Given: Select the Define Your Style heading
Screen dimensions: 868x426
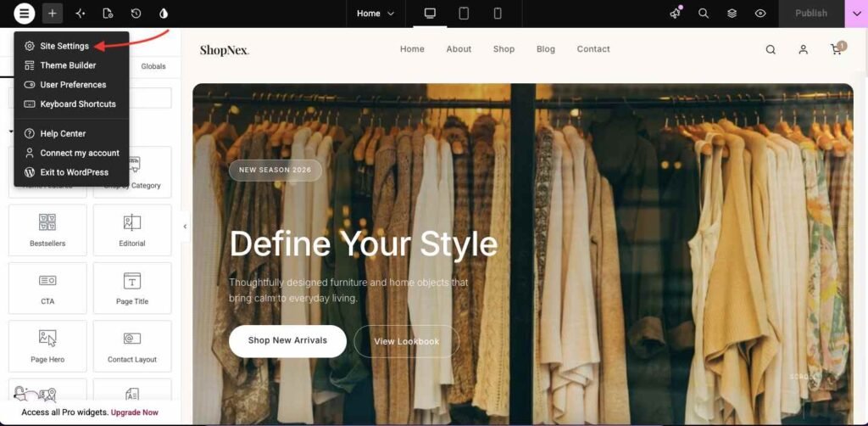Looking at the screenshot, I should (364, 244).
